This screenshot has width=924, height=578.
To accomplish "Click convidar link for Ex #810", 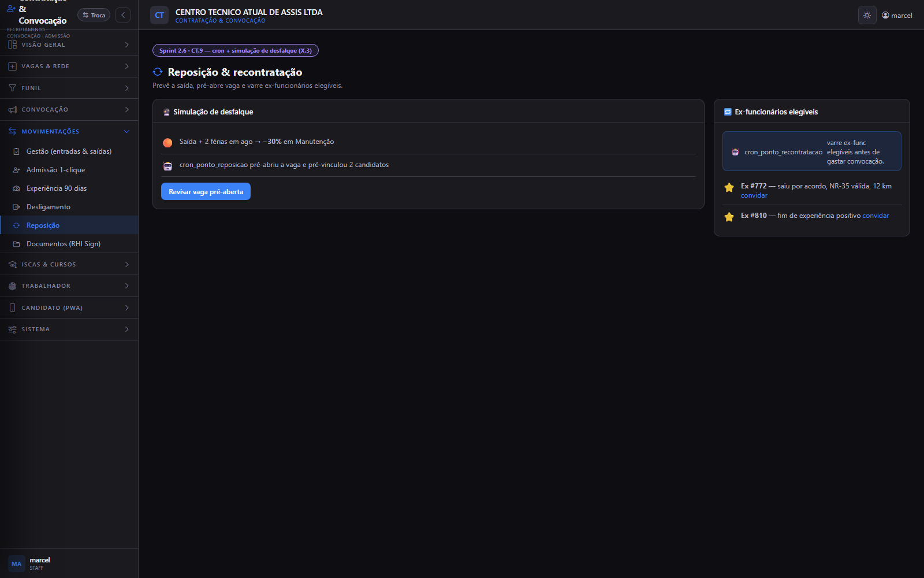I will (x=875, y=216).
